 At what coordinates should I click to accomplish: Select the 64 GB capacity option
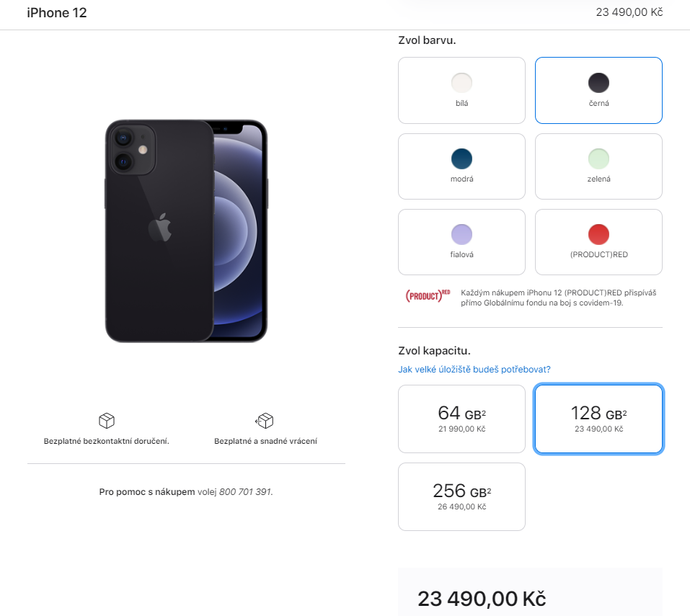coord(461,419)
